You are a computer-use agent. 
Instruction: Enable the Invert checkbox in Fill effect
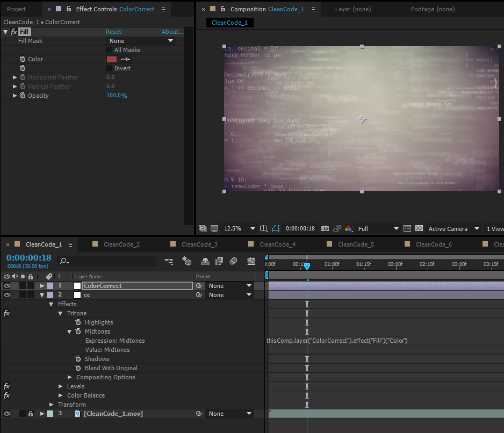(x=110, y=68)
